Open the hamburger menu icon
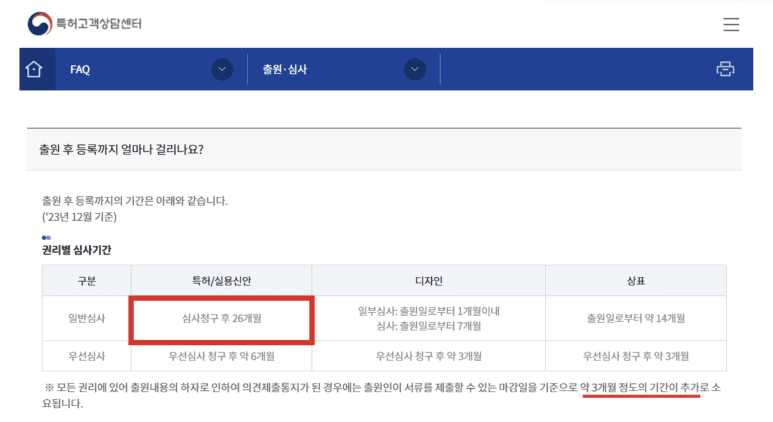773x422 pixels. click(x=731, y=24)
